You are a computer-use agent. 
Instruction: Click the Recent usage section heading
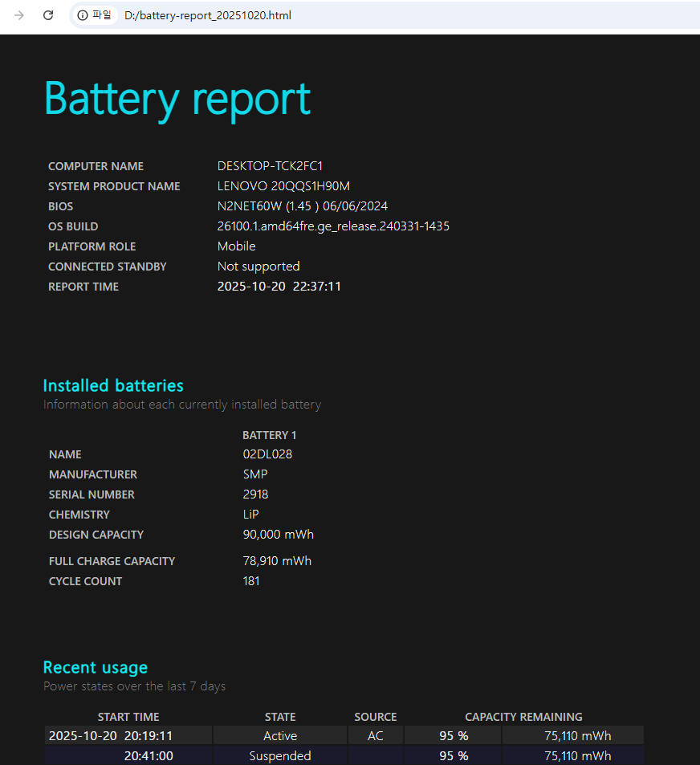[95, 667]
